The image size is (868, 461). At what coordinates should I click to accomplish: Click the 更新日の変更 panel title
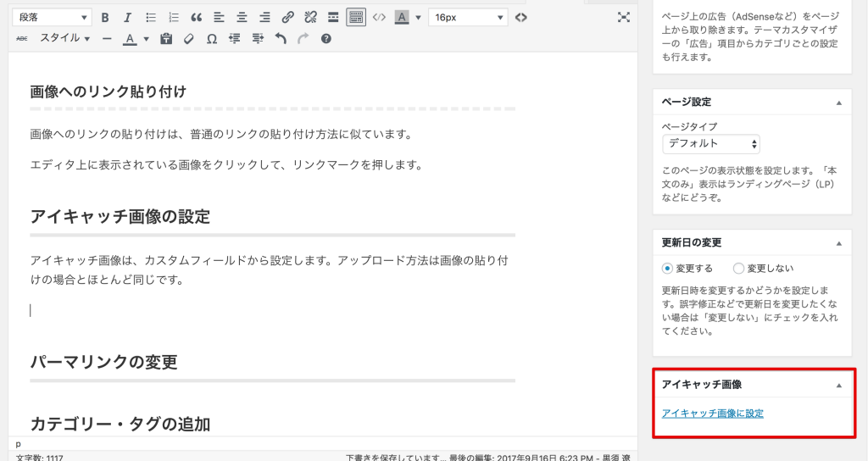(x=692, y=242)
